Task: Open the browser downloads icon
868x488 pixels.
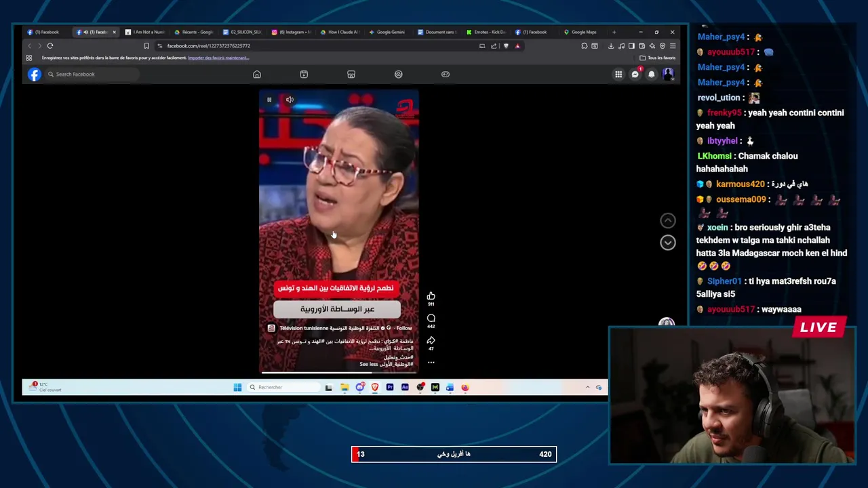Action: (611, 46)
